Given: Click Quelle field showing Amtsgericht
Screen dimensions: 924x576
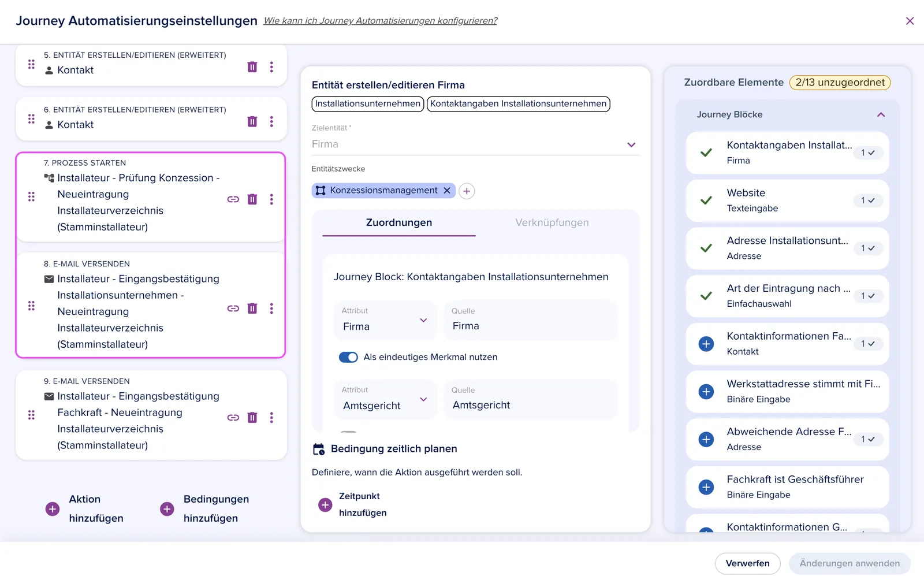Looking at the screenshot, I should pyautogui.click(x=531, y=399).
